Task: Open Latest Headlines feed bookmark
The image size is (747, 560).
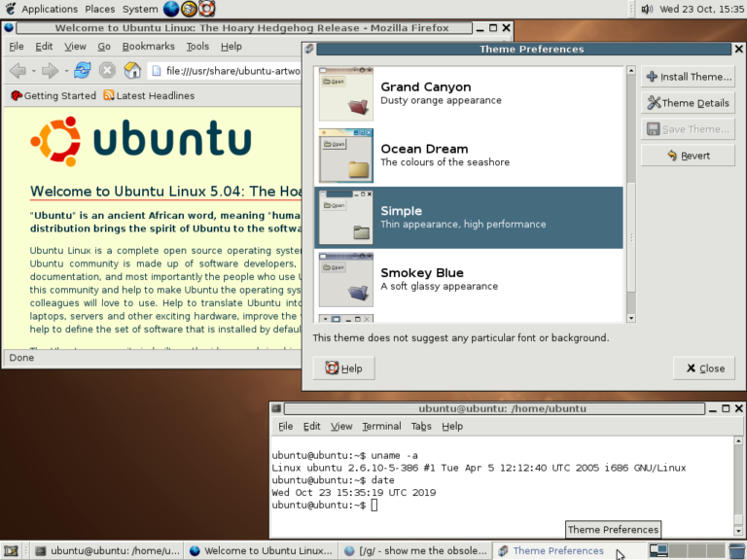Action: [149, 95]
